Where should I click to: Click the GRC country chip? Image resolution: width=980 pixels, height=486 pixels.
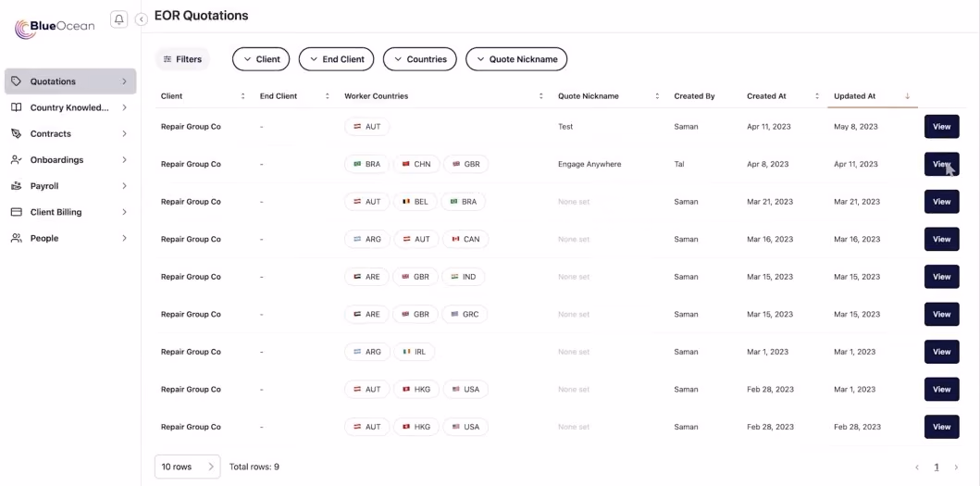pyautogui.click(x=465, y=314)
